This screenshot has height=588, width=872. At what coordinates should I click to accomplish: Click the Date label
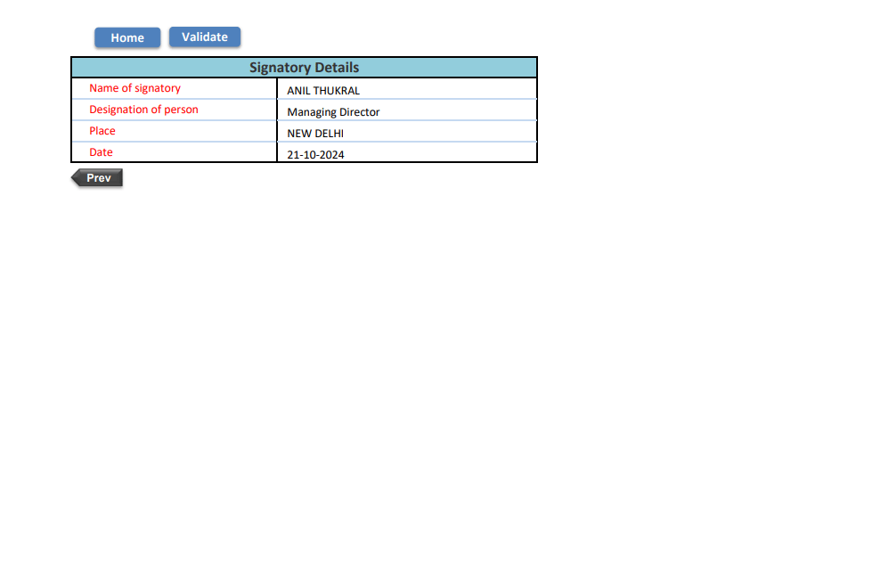pos(101,151)
